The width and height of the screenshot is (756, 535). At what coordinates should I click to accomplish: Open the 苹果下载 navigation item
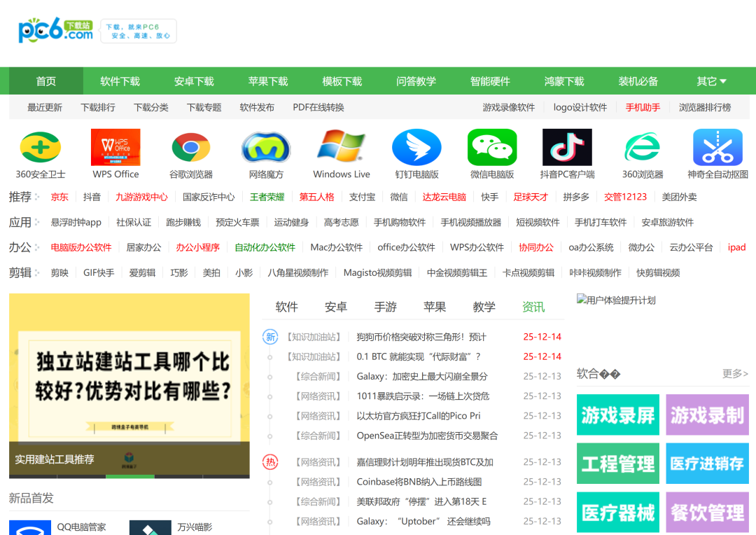point(268,81)
